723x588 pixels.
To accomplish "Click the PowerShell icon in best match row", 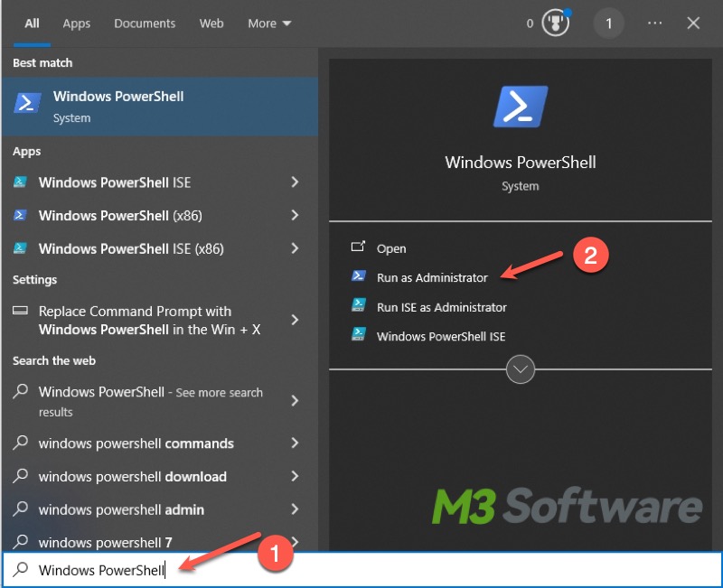I will pyautogui.click(x=27, y=102).
